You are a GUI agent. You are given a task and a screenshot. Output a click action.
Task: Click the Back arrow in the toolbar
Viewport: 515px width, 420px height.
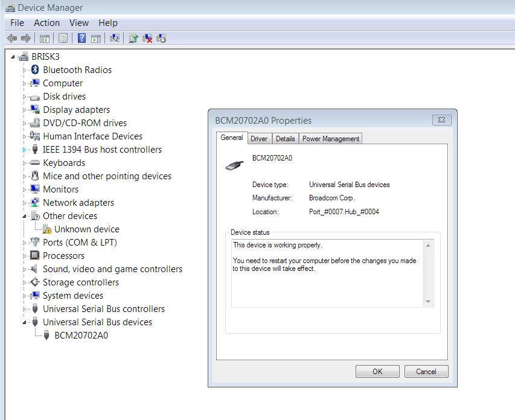[x=11, y=38]
